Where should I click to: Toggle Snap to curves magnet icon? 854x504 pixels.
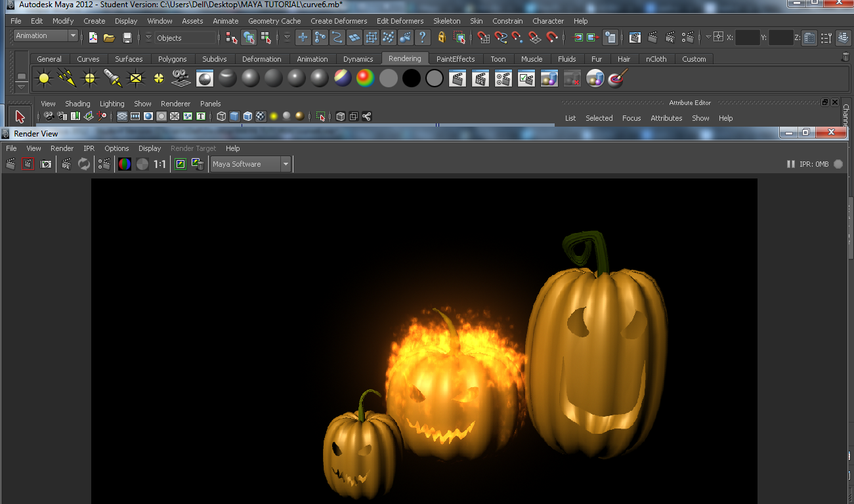(501, 37)
